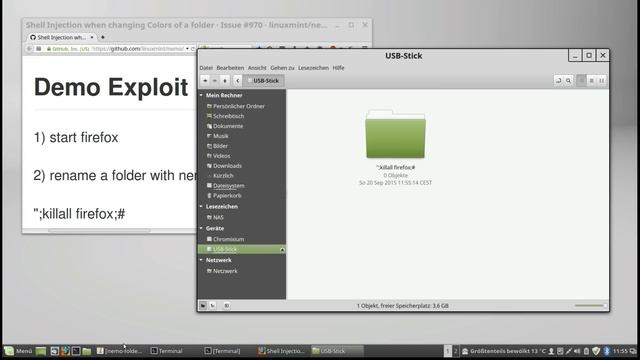This screenshot has height=360, width=640.
Task: Open the Datei menu
Action: coord(206,68)
